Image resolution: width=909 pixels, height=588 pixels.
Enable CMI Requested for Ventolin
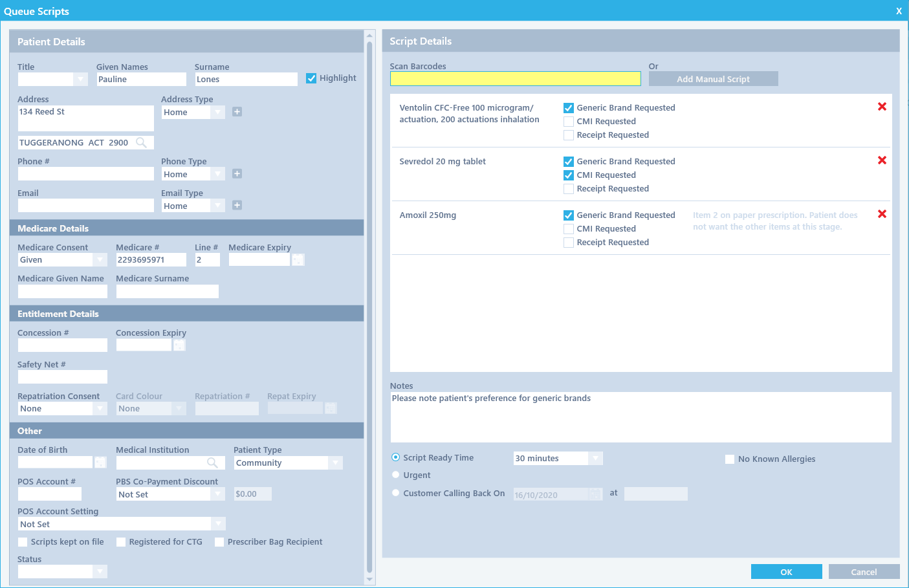click(x=569, y=122)
